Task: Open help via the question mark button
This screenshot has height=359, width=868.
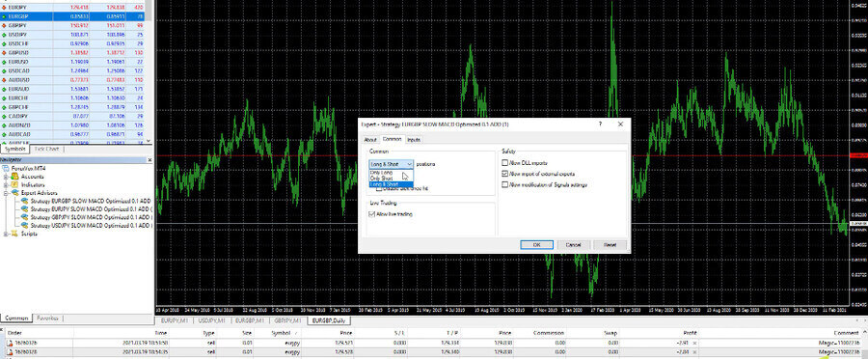Action: [x=600, y=124]
